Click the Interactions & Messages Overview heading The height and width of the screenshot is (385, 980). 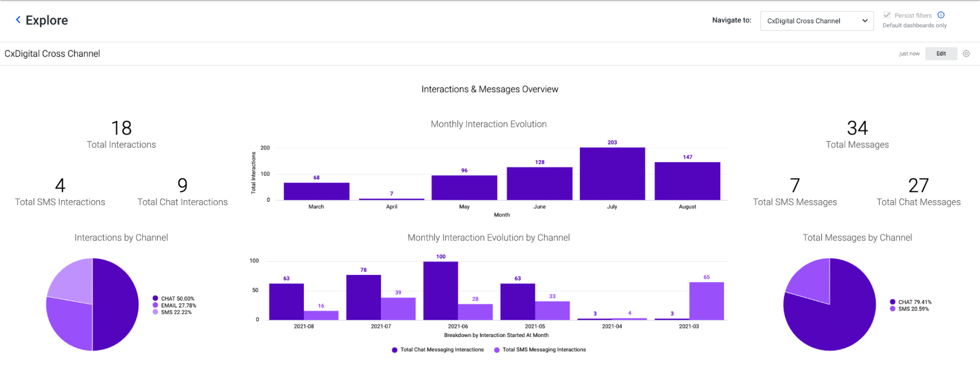490,89
